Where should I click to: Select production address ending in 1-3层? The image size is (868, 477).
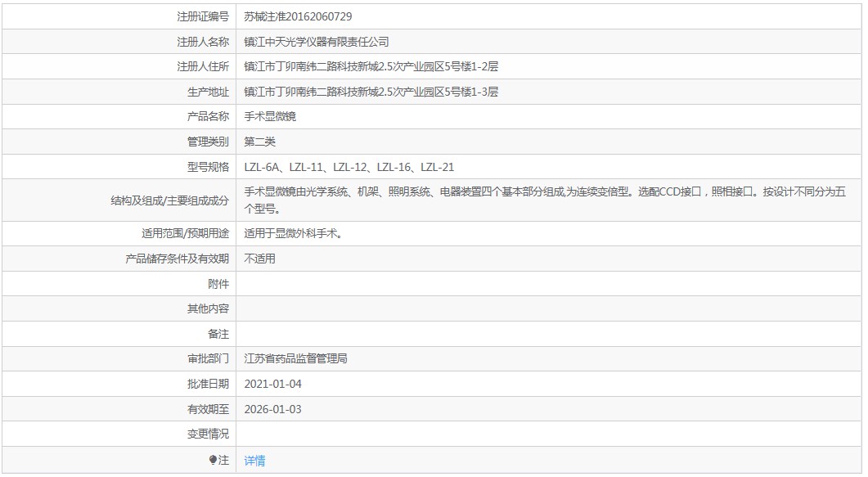(x=371, y=92)
